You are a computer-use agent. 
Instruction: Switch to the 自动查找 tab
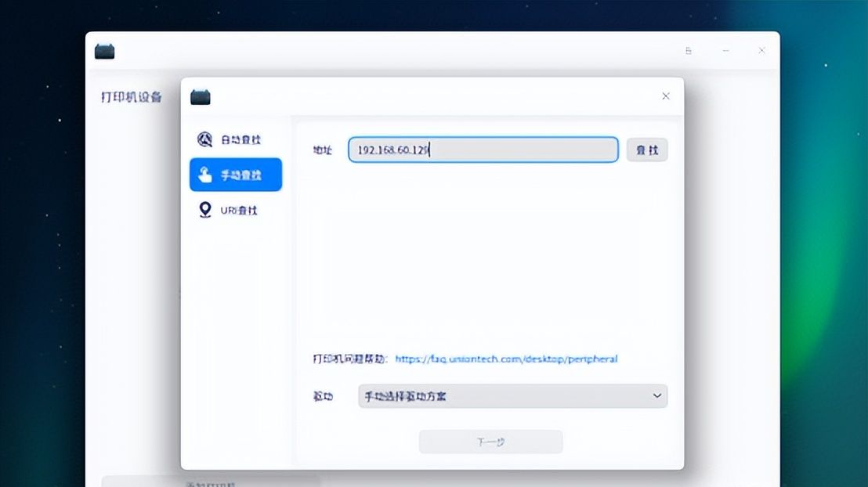click(x=235, y=139)
